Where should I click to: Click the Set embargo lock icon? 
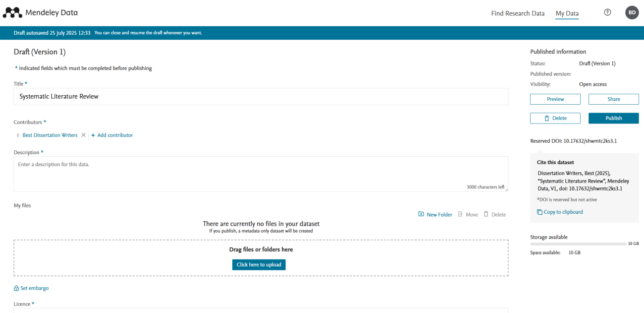[x=16, y=288]
